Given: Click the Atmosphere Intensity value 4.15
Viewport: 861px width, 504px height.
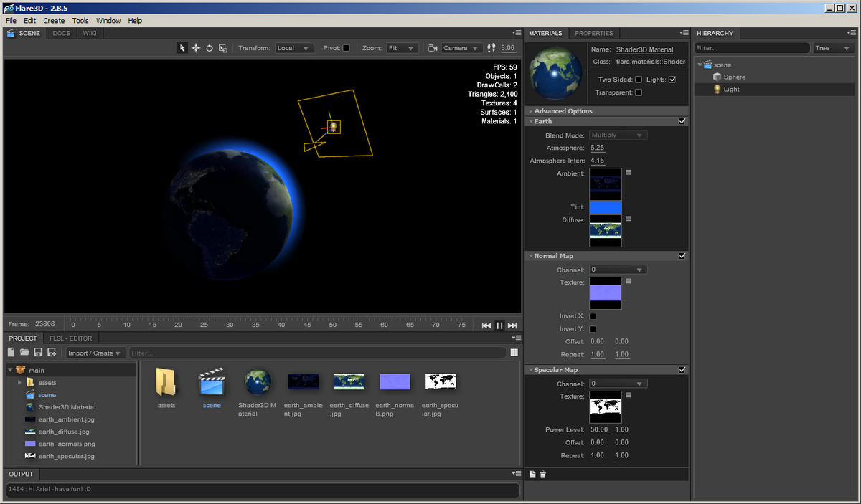Looking at the screenshot, I should click(x=597, y=161).
